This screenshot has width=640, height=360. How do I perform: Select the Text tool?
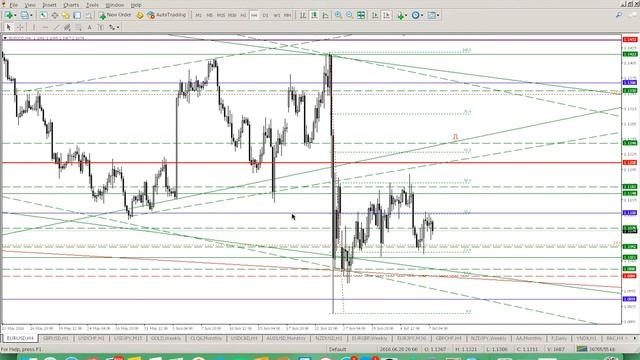(x=89, y=27)
